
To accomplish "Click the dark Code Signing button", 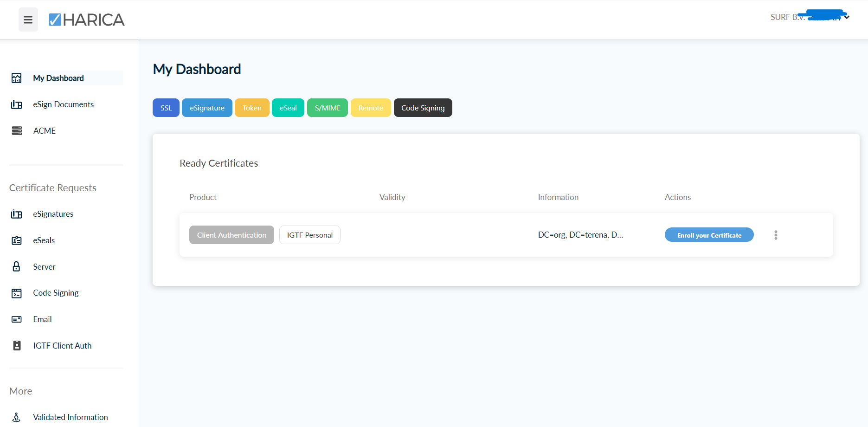I will coord(423,108).
